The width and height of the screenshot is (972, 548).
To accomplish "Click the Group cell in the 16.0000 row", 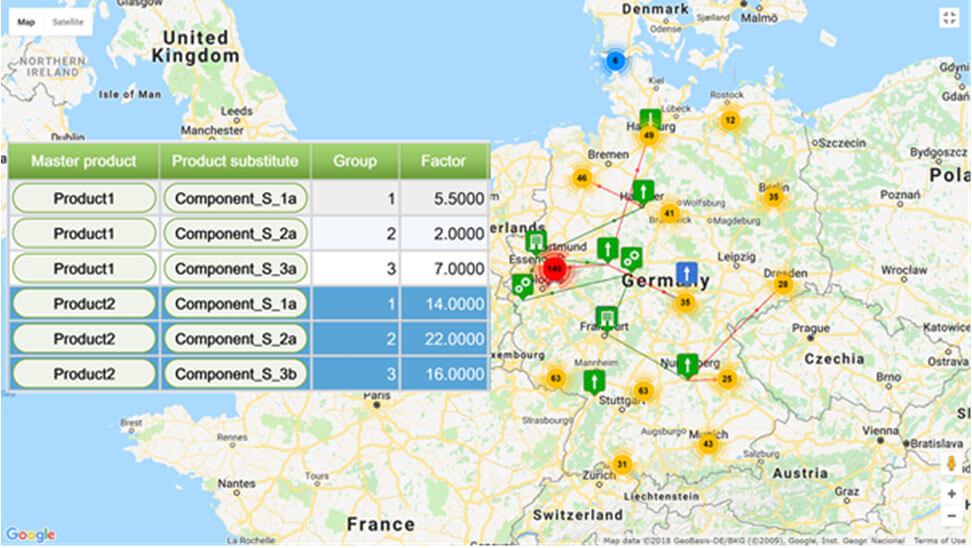I will [355, 374].
